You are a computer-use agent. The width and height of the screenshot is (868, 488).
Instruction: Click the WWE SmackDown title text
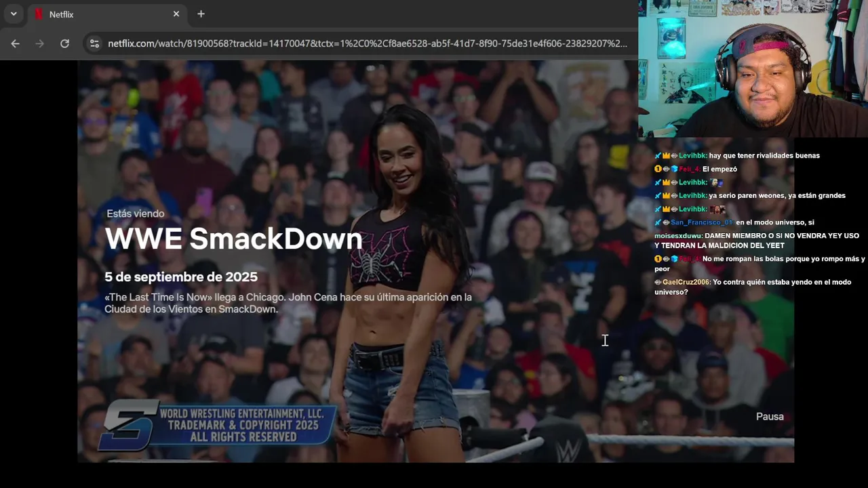tap(234, 239)
